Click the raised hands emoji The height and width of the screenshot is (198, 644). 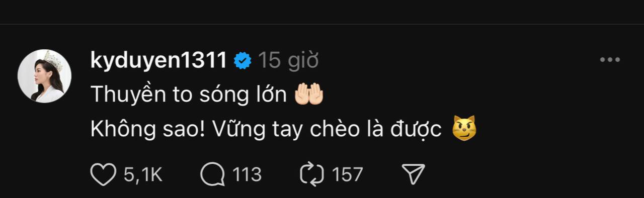pyautogui.click(x=308, y=94)
